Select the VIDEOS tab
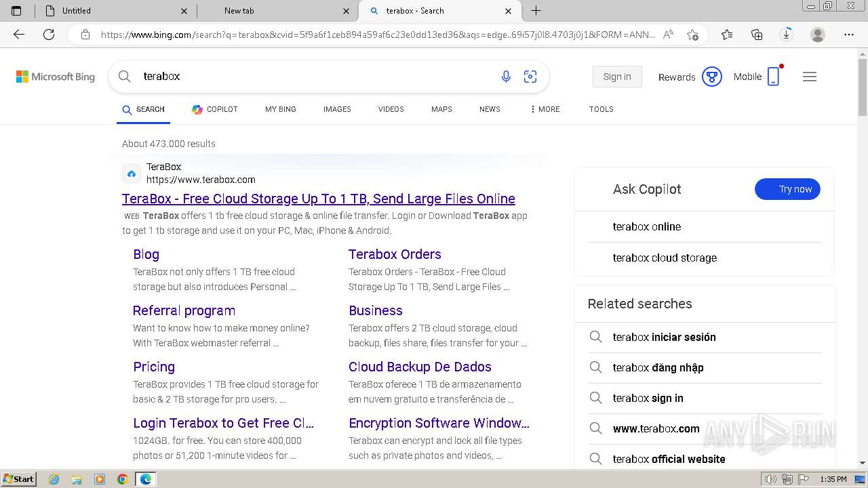The image size is (868, 488). (391, 109)
